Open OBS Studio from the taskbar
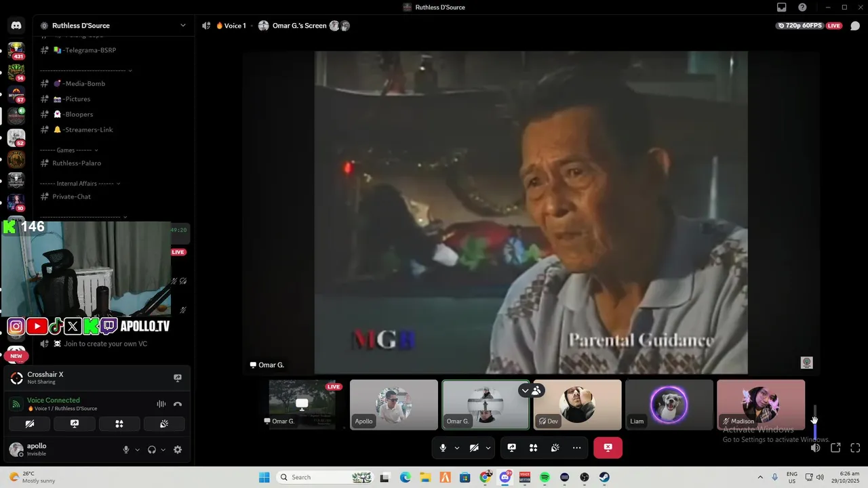This screenshot has width=868, height=488. click(585, 477)
